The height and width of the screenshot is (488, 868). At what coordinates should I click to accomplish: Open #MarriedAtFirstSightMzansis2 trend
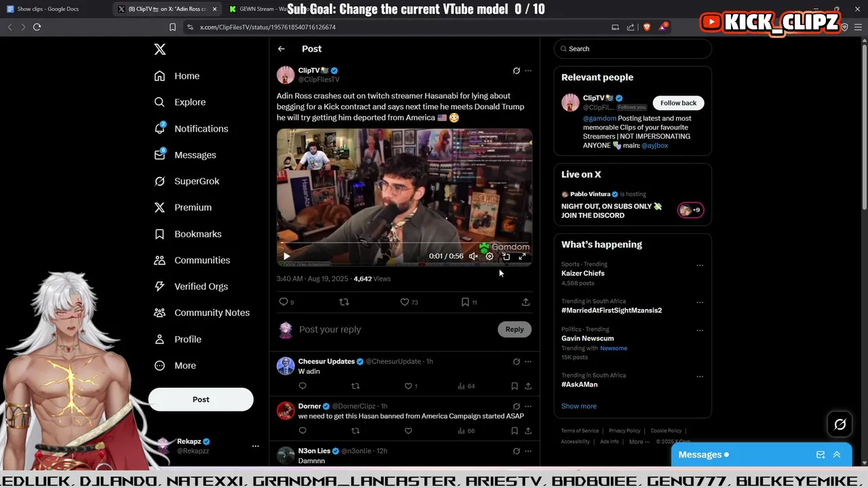612,310
